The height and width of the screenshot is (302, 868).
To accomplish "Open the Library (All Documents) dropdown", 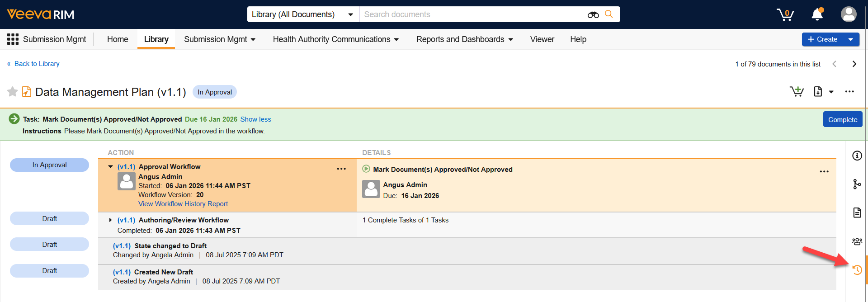I will tap(303, 14).
